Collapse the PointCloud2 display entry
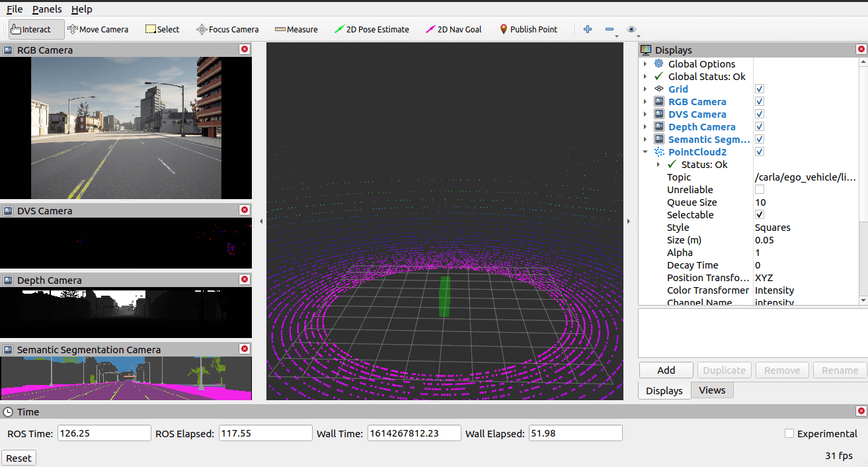868x467 pixels. point(645,152)
